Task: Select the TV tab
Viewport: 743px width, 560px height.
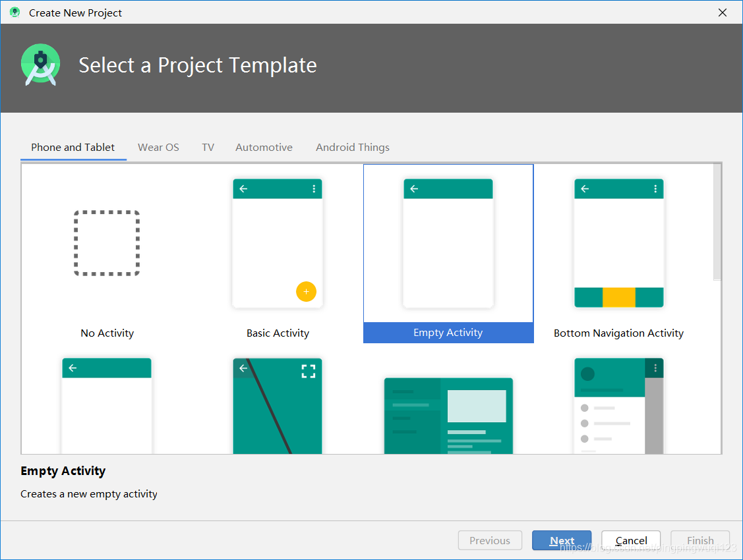Action: pos(208,147)
